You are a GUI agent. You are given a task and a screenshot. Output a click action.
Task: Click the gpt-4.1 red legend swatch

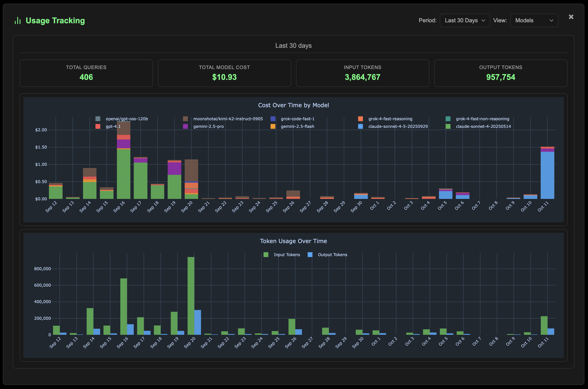coord(98,126)
